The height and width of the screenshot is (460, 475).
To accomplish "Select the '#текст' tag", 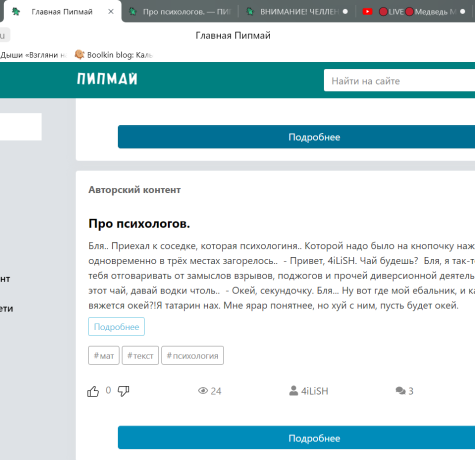I will (140, 356).
